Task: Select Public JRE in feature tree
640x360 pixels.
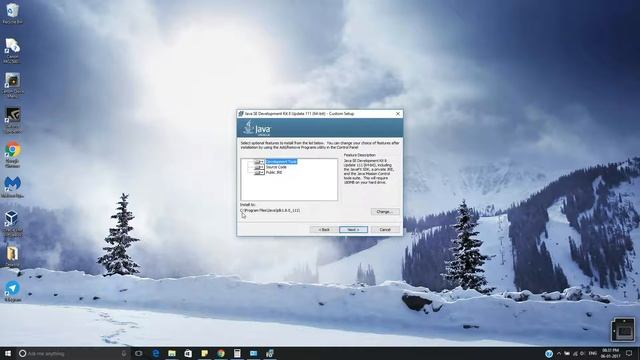Action: pyautogui.click(x=274, y=172)
